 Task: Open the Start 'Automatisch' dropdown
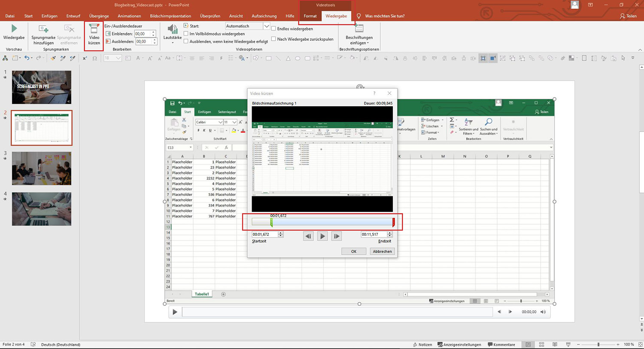coord(266,26)
